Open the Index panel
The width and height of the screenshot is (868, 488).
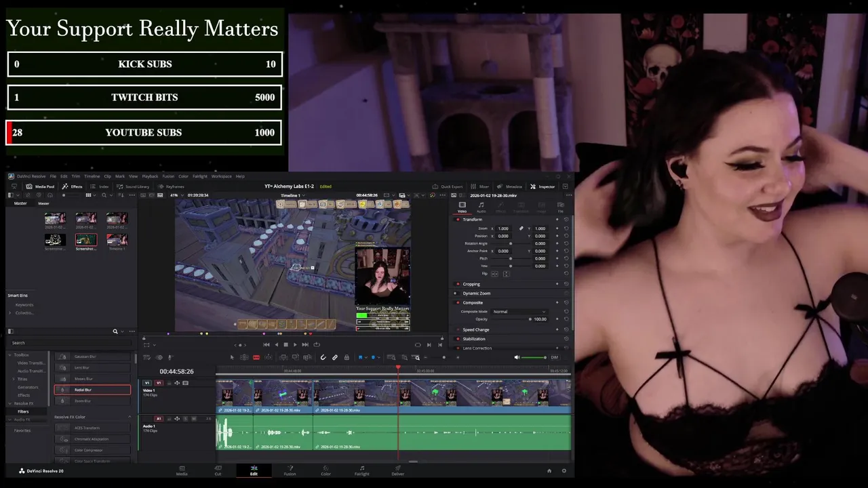[x=100, y=186]
